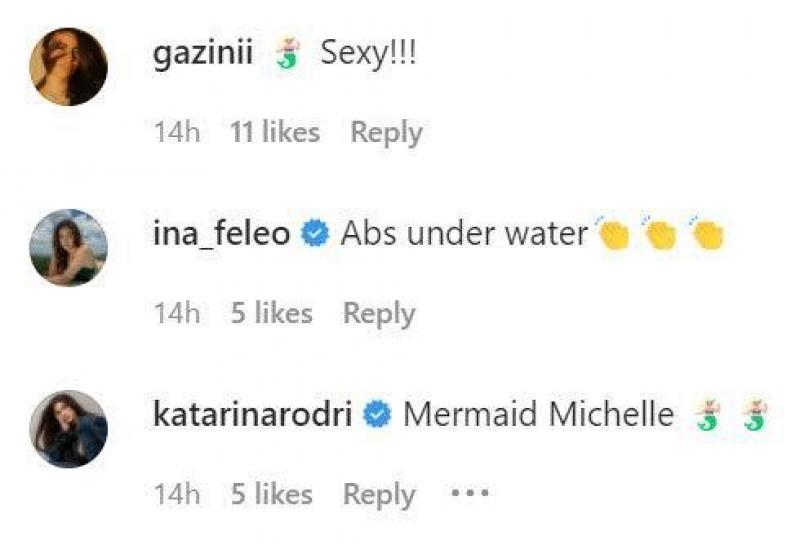View the 5 likes on ina_feleo's comment
This screenshot has width=800, height=545.
coord(271,313)
